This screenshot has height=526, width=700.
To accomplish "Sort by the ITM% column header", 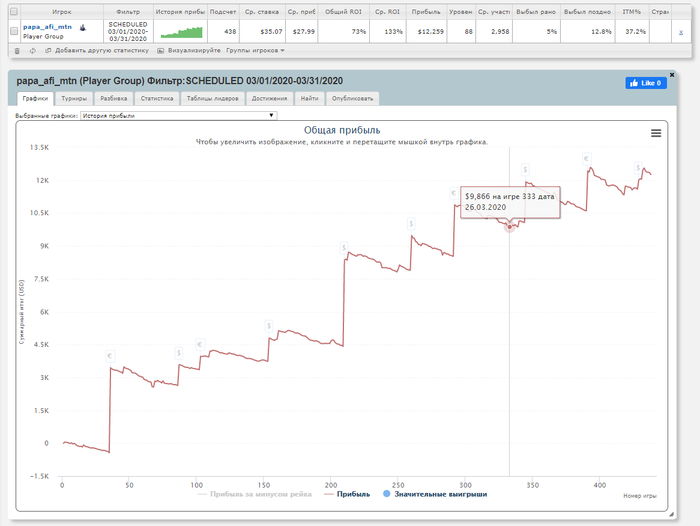I will 632,12.
